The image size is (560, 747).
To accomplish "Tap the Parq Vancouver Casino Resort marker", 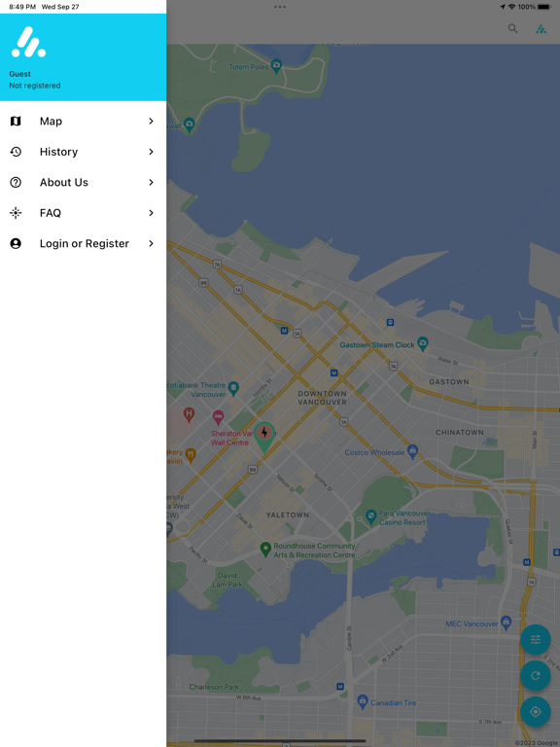I will point(371,515).
